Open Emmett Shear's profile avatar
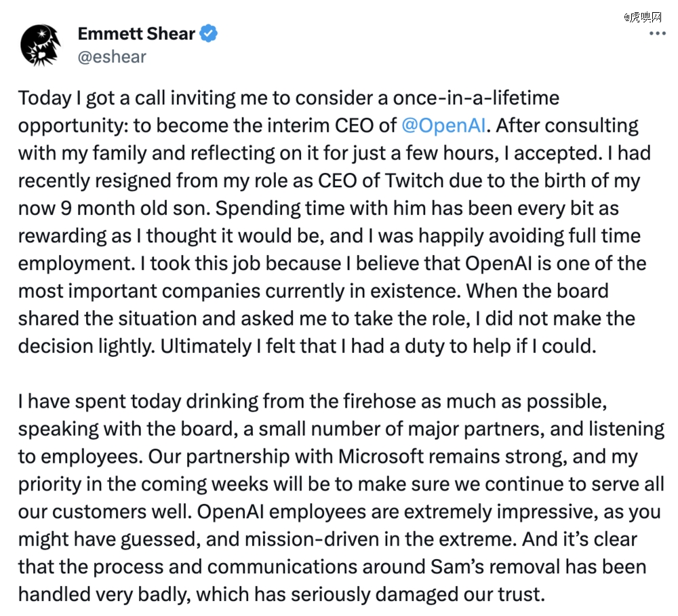Image resolution: width=678 pixels, height=616 pixels. [x=40, y=45]
